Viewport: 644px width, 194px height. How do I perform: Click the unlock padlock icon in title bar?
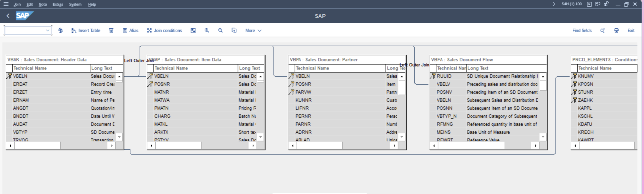606,4
